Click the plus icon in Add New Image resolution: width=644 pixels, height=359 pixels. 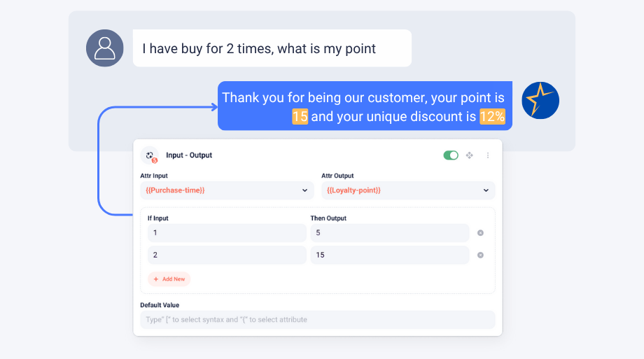coord(156,279)
